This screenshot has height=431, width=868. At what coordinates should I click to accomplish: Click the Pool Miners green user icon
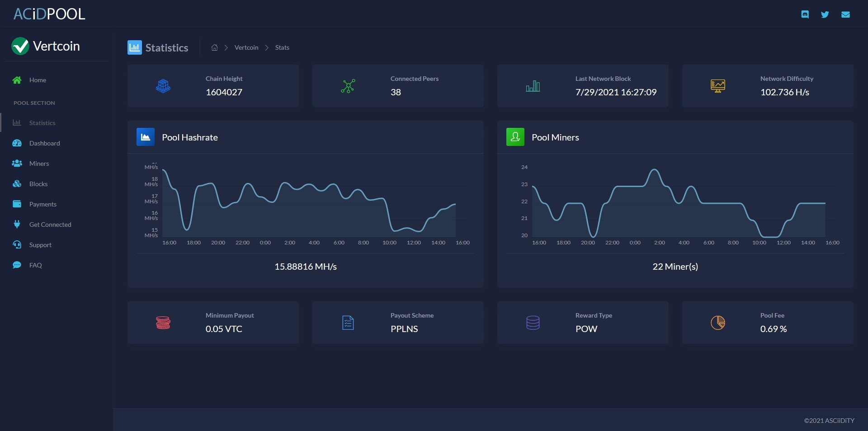(515, 137)
